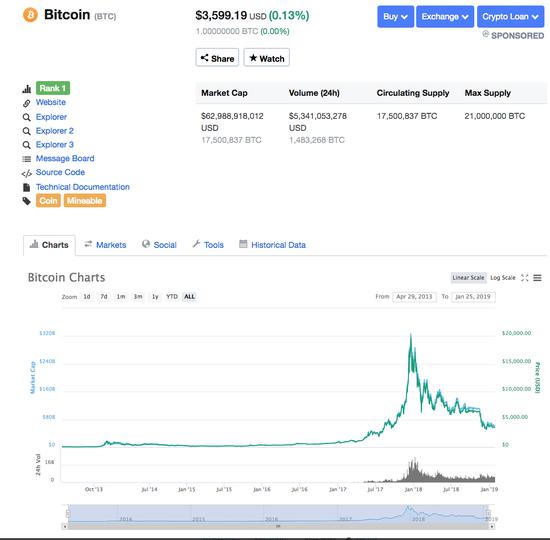Click the code icon beside Source Code
The image size is (550, 540).
click(x=27, y=173)
